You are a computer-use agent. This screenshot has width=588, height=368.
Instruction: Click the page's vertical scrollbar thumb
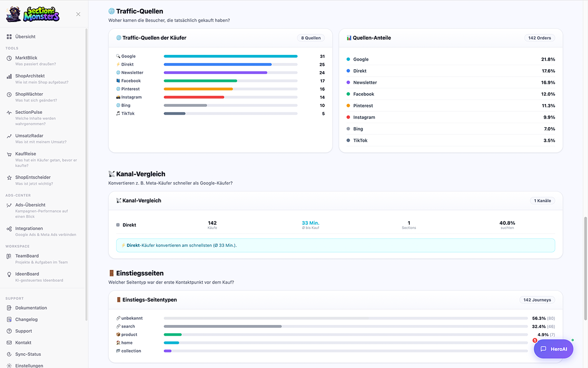click(x=586, y=268)
